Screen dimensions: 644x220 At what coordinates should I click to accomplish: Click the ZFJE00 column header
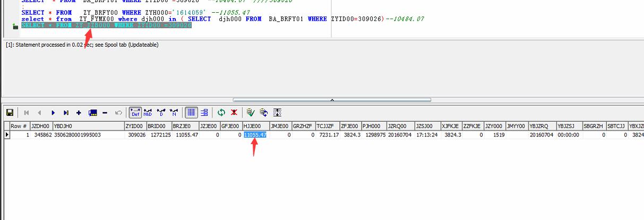pos(350,126)
